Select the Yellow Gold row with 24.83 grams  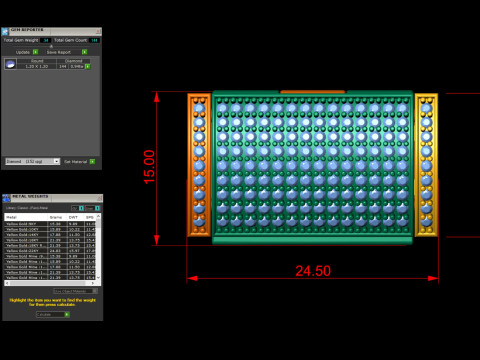(50, 251)
